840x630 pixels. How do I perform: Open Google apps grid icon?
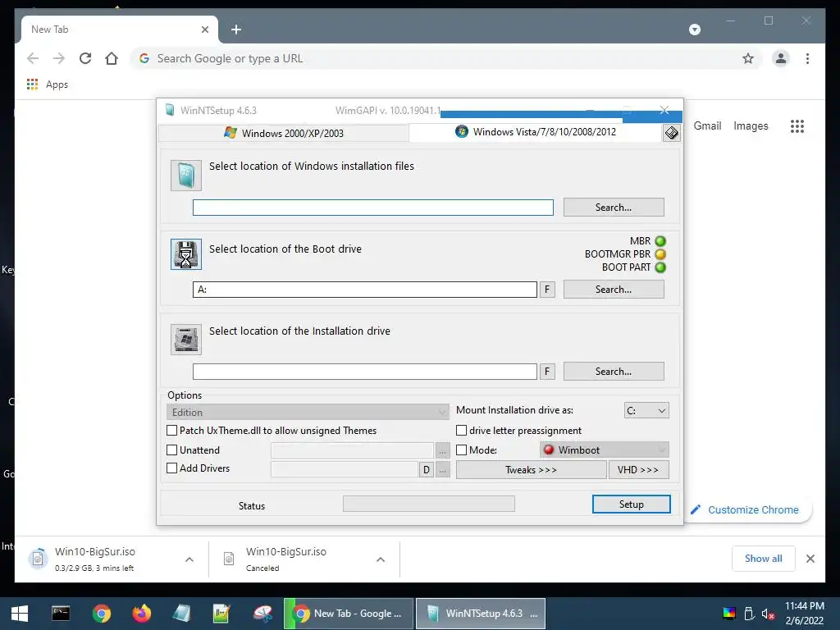[797, 126]
